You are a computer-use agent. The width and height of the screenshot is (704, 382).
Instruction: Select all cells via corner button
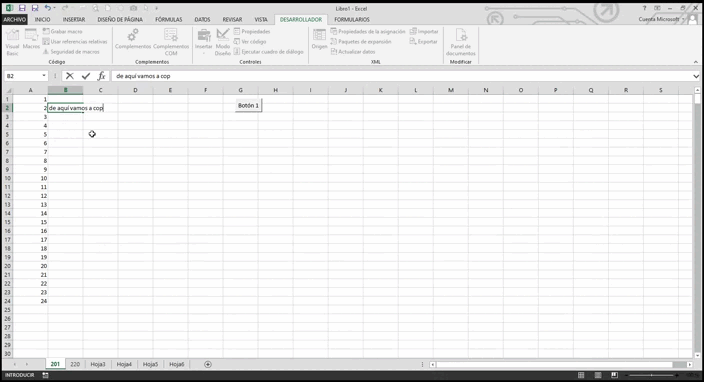(8, 90)
